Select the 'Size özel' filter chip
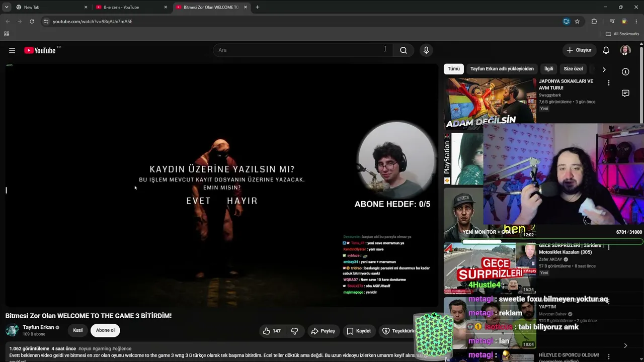 [x=573, y=69]
